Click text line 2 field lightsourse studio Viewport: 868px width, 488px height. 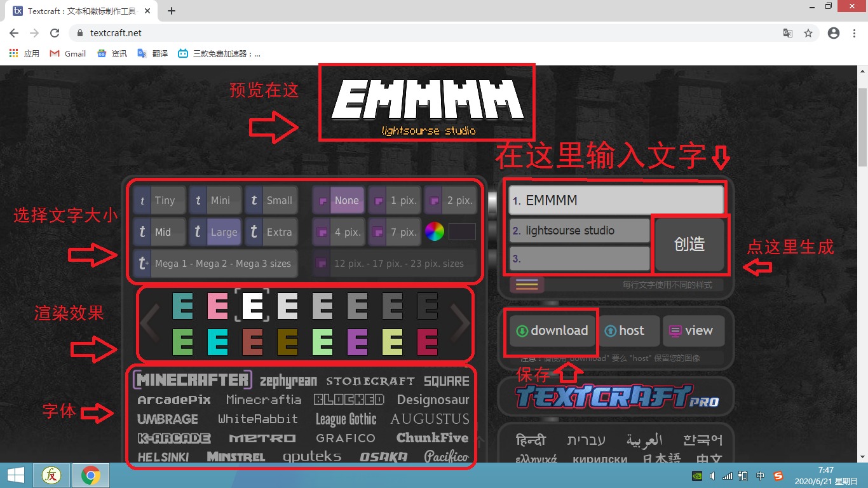coord(580,231)
